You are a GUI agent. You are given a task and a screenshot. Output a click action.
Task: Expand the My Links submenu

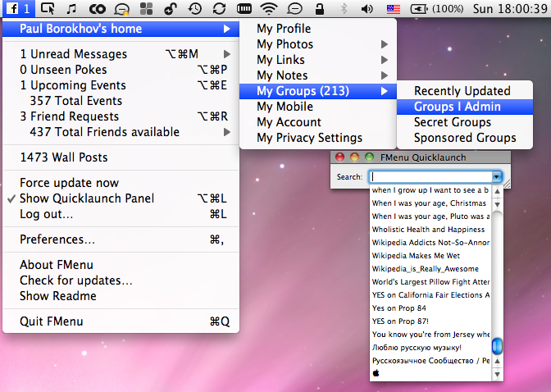tap(318, 60)
